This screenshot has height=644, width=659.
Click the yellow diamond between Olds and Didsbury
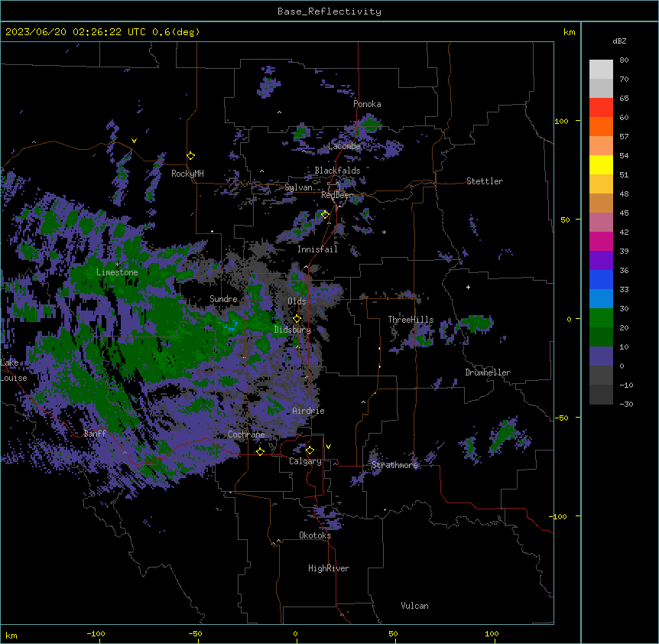pyautogui.click(x=297, y=319)
